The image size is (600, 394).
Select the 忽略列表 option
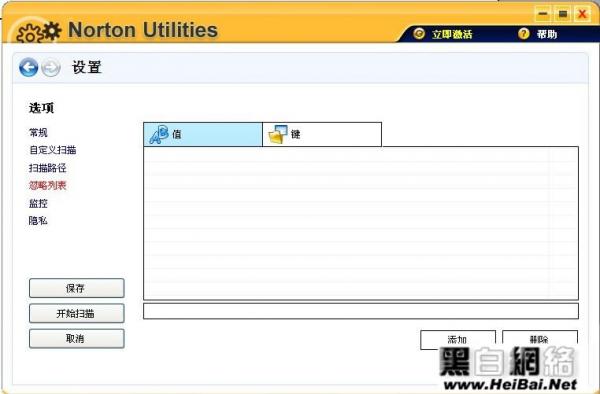point(47,186)
